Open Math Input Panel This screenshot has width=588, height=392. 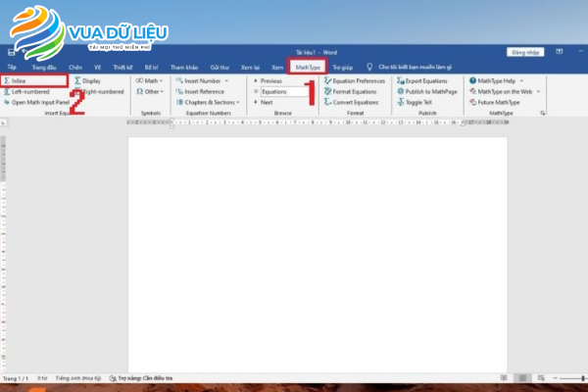point(39,102)
